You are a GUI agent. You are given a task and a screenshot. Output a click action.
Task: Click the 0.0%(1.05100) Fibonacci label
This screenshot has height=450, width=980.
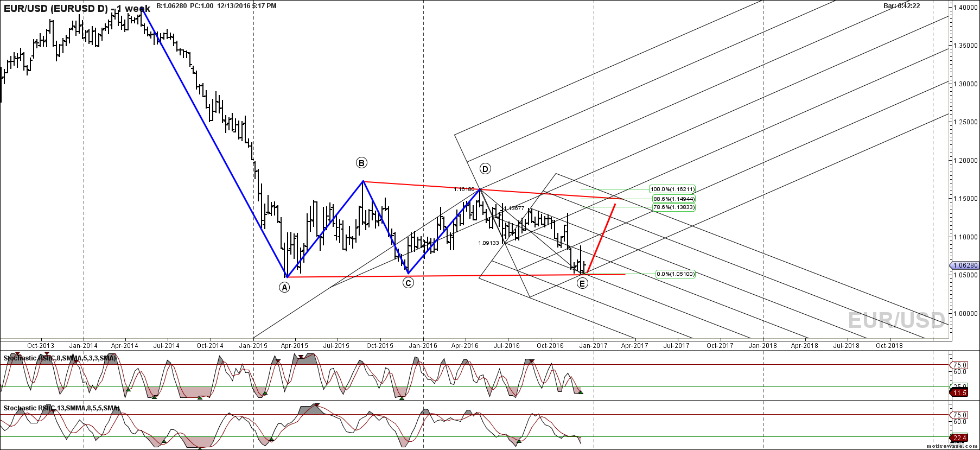[x=676, y=274]
